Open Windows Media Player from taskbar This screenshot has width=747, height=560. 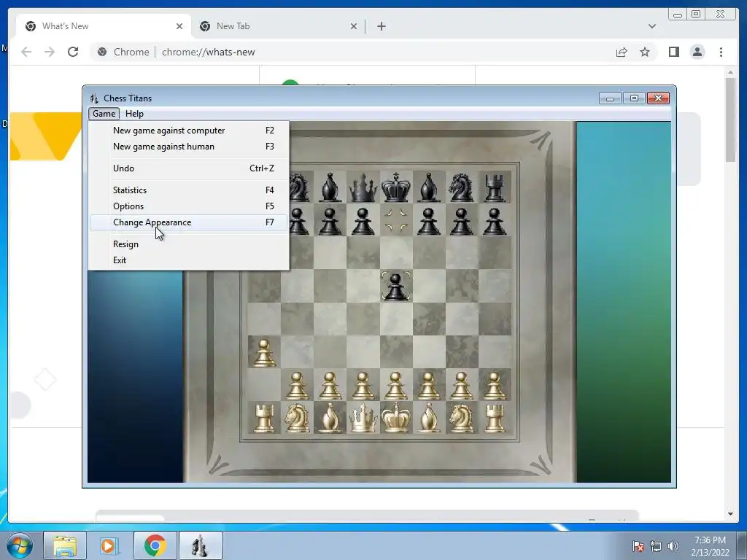109,545
